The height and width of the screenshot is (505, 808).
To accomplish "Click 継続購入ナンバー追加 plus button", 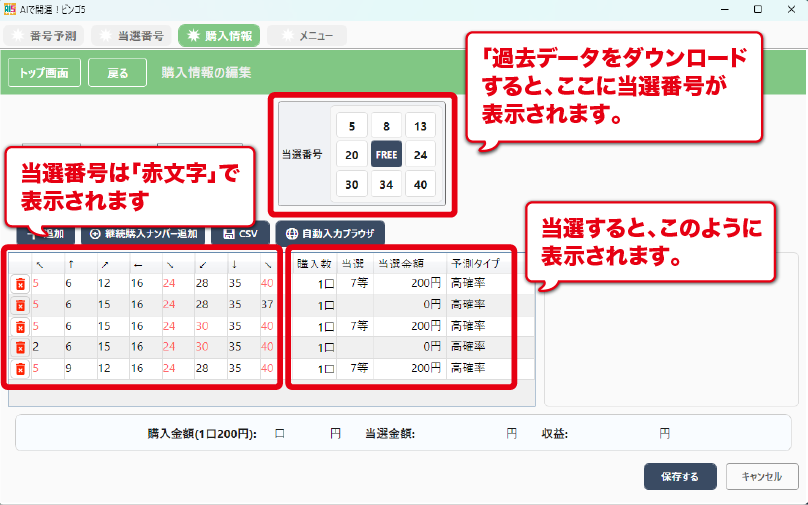I will click(144, 233).
